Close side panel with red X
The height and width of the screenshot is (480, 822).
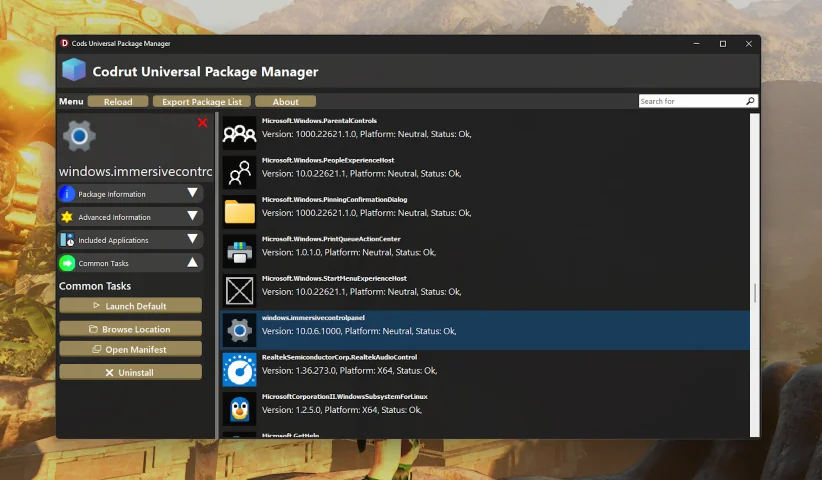[202, 123]
